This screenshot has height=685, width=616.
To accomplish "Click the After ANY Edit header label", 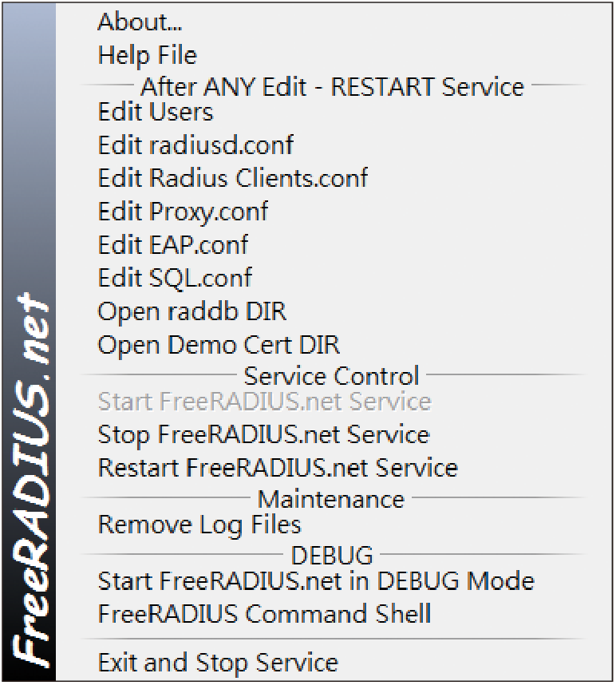I will pos(332,86).
